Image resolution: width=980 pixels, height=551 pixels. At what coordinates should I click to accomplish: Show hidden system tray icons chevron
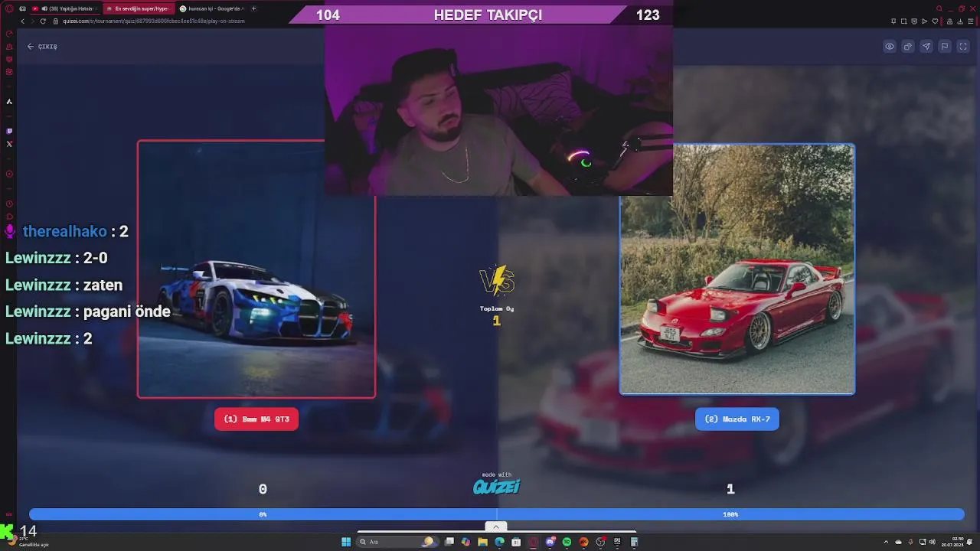coord(886,542)
